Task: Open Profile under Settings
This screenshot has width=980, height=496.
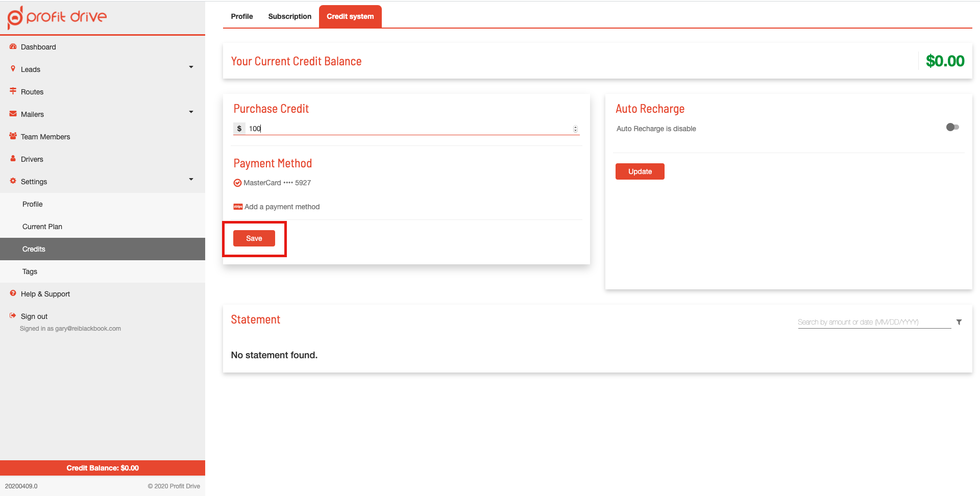Action: [x=103, y=204]
